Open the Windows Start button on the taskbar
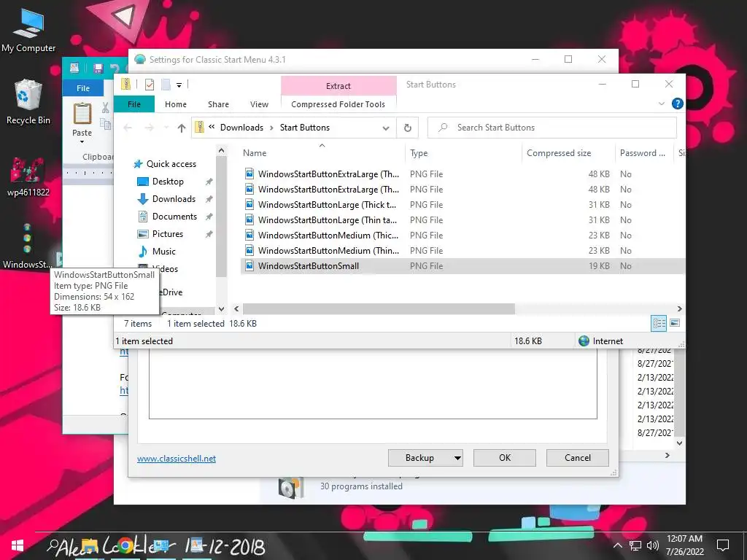 point(18,545)
